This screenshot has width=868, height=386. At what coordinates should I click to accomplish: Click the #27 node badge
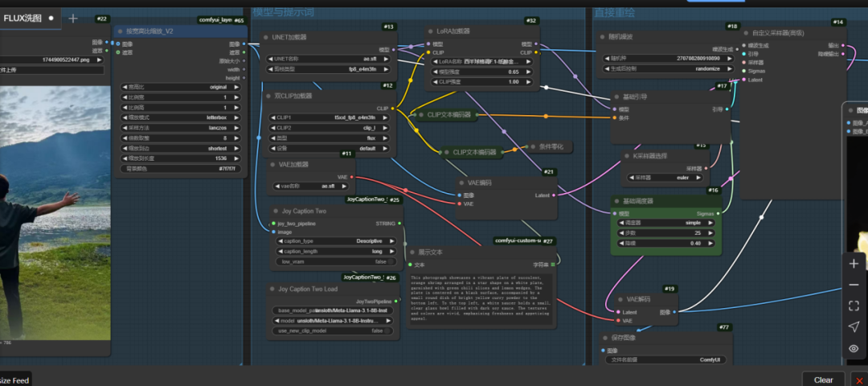pos(549,241)
